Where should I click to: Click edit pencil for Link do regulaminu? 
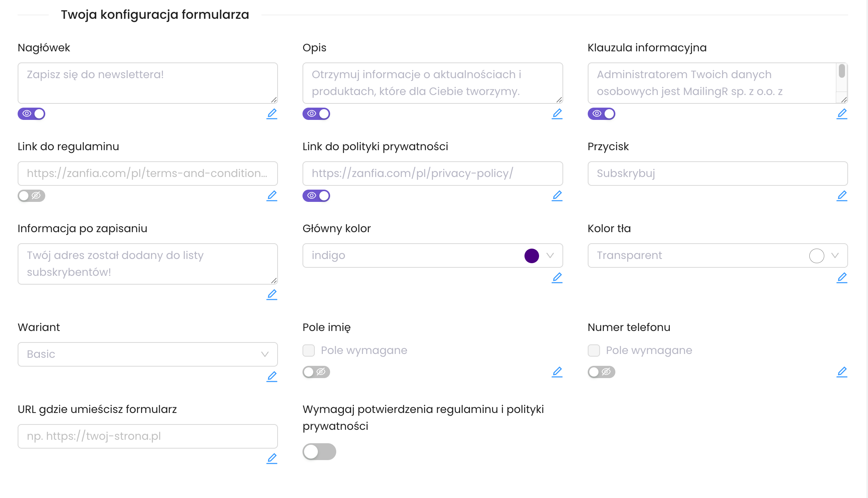272,196
